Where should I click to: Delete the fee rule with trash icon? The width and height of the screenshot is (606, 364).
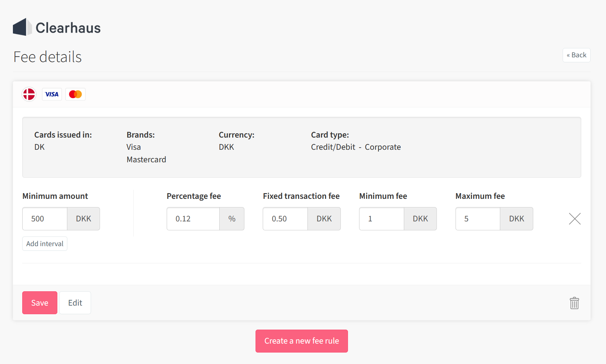click(574, 303)
